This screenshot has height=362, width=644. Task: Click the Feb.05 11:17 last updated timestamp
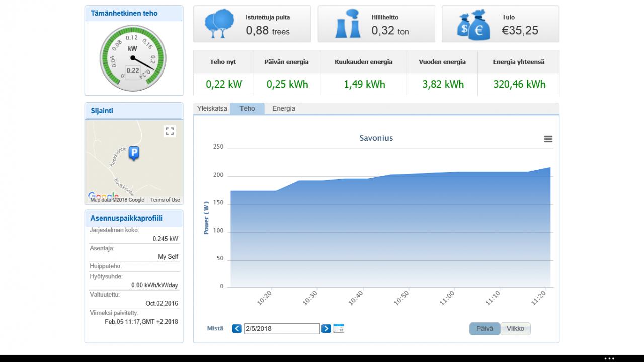[x=141, y=322]
